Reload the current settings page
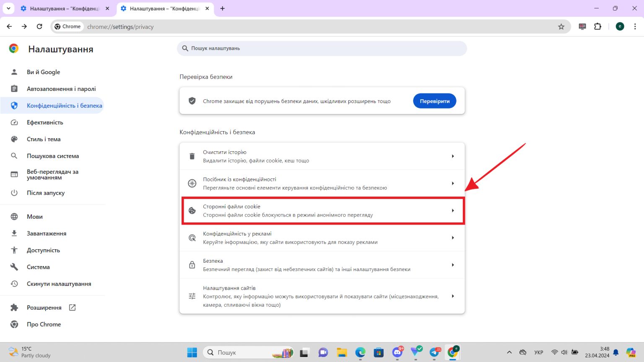 click(39, 26)
